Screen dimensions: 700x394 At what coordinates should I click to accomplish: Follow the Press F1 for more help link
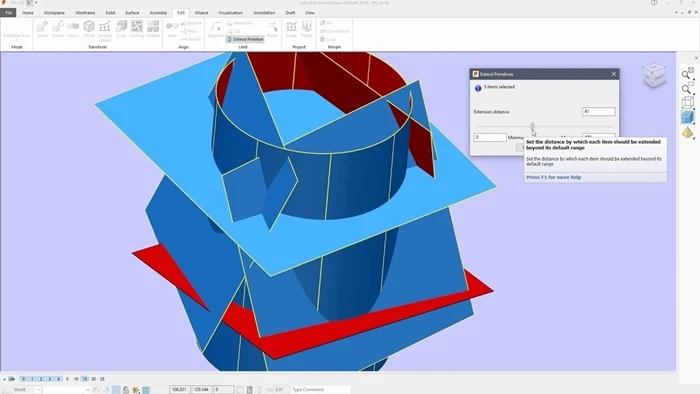pos(554,177)
